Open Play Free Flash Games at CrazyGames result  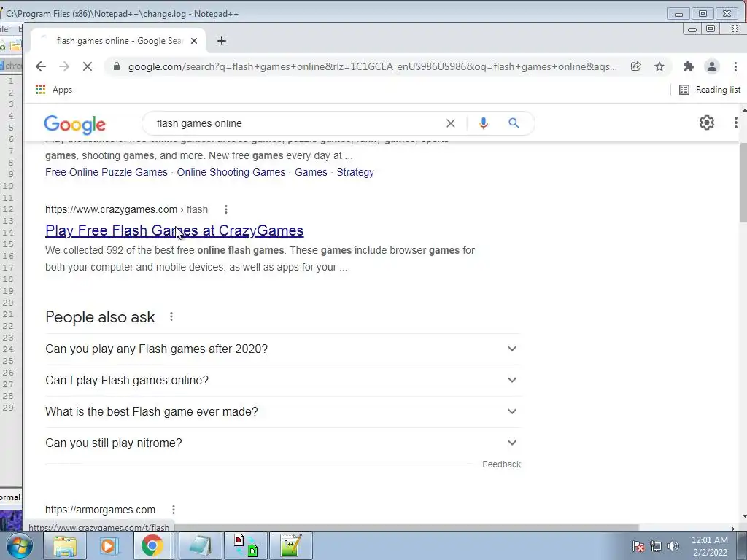[x=174, y=230]
